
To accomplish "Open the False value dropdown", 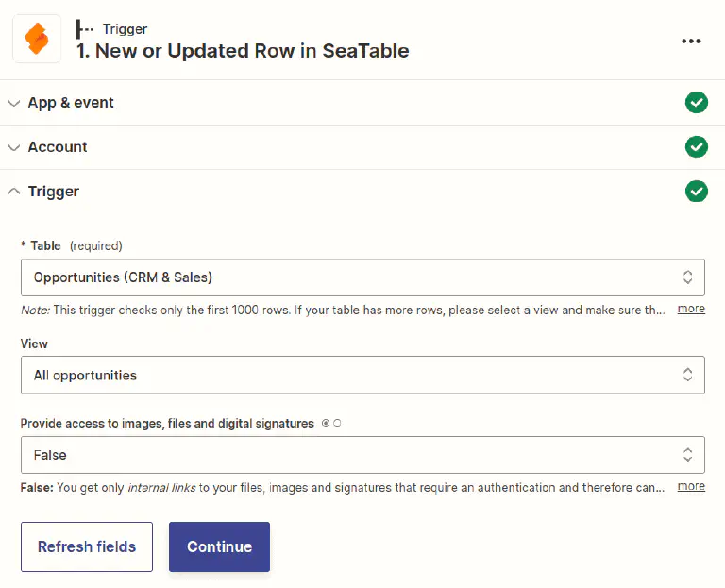I will click(x=349, y=455).
